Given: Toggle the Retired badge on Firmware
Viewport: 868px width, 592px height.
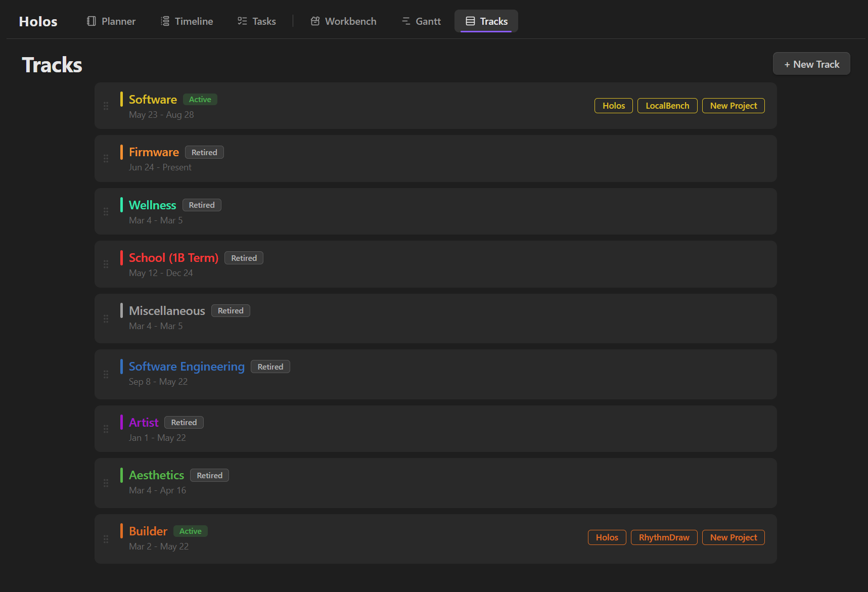Looking at the screenshot, I should [x=204, y=152].
